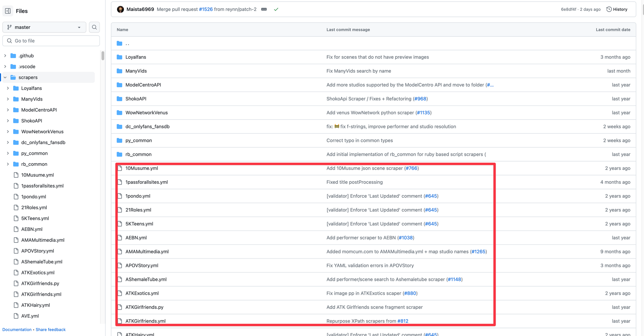This screenshot has height=336, width=644.
Task: Open rb_common folder in file list
Action: tap(138, 154)
